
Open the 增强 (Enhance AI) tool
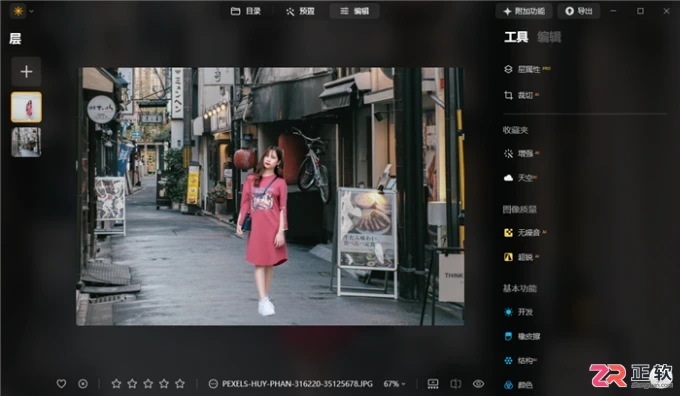point(521,154)
